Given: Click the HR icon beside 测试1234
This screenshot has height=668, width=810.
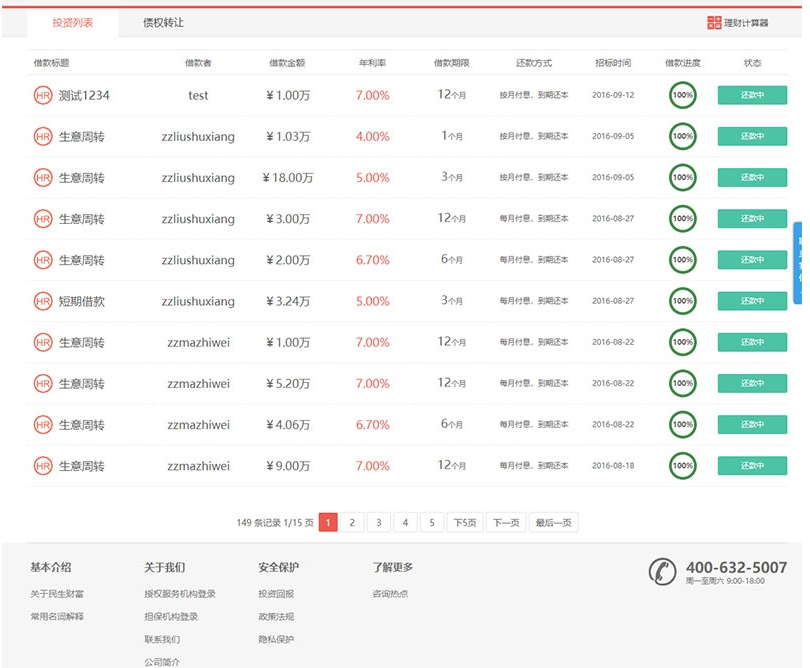Looking at the screenshot, I should [x=43, y=95].
